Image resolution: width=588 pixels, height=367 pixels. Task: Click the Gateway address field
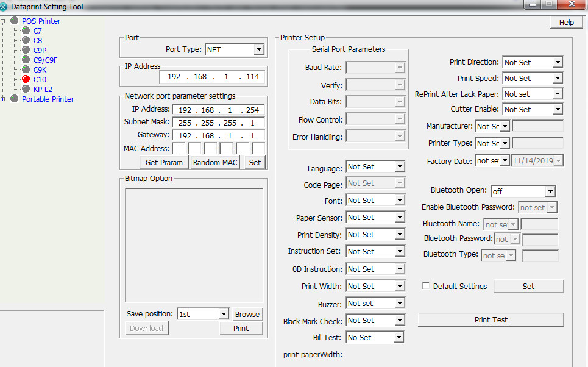click(x=219, y=135)
